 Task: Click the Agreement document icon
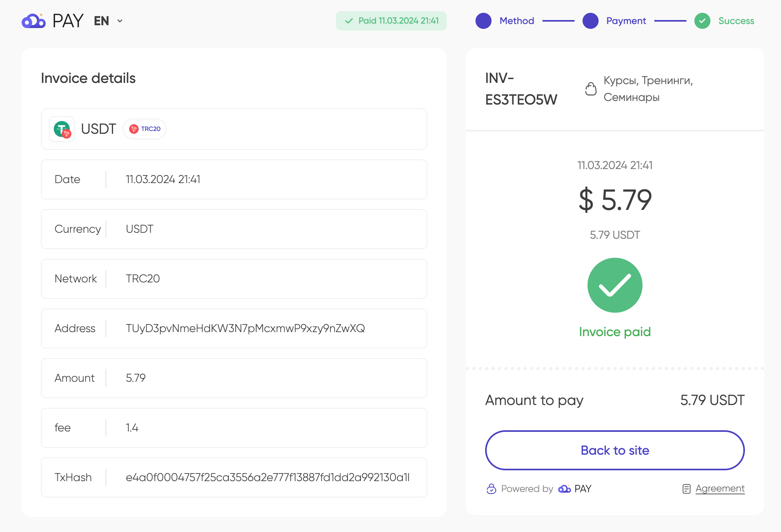click(x=686, y=489)
